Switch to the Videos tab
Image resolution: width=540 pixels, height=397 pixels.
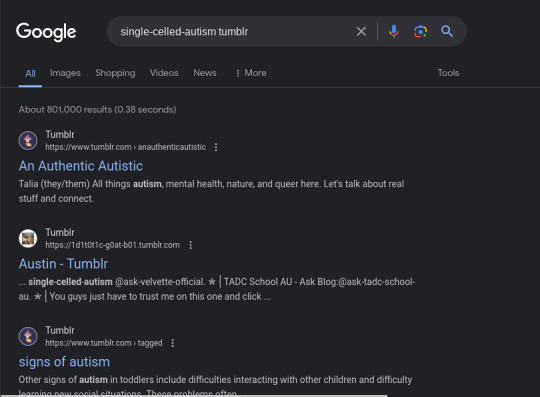pyautogui.click(x=164, y=73)
